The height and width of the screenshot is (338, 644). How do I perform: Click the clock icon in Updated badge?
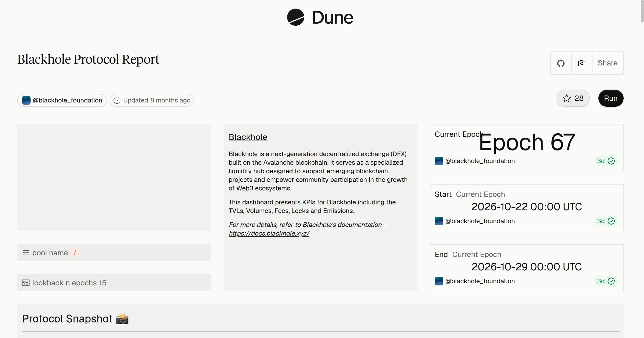pos(117,100)
